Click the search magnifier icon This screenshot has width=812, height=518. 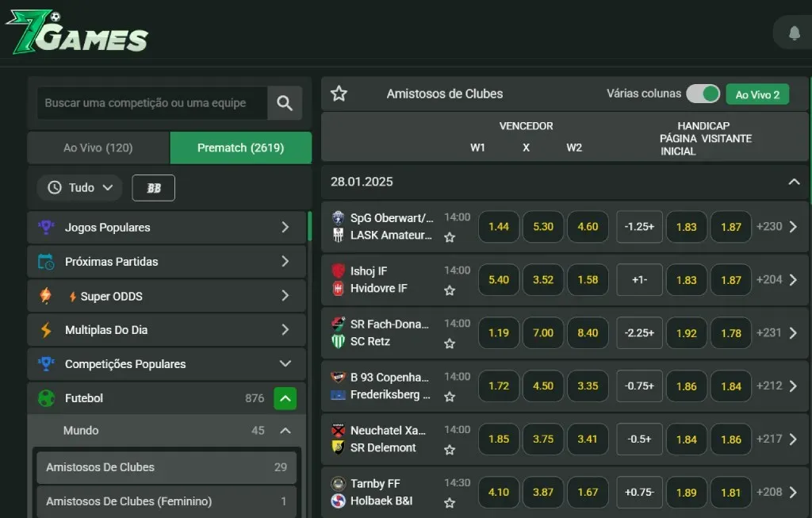click(285, 103)
